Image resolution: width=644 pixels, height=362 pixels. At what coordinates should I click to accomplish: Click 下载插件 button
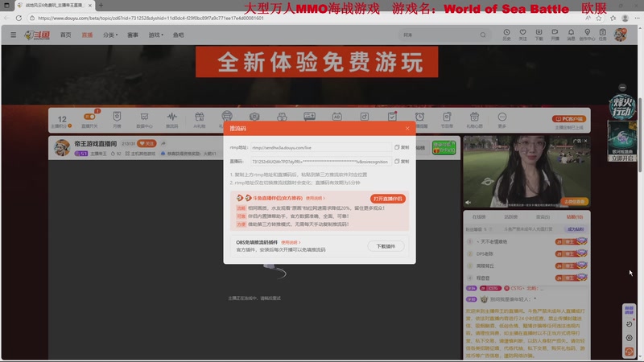[x=386, y=246]
